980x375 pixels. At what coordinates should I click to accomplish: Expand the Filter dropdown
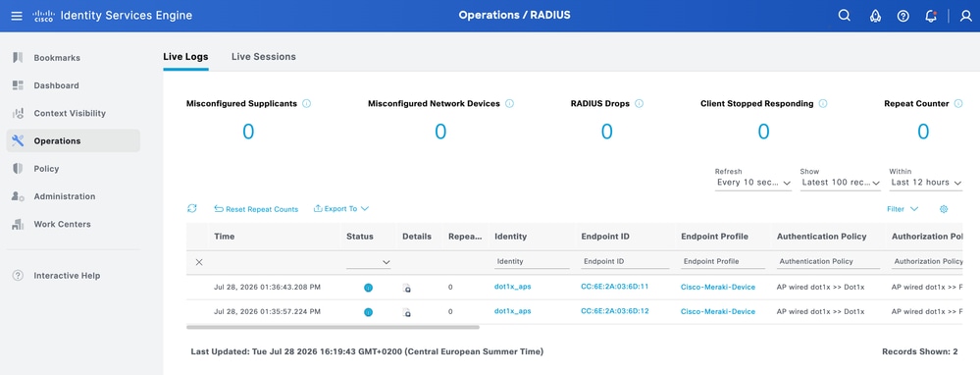coord(903,209)
